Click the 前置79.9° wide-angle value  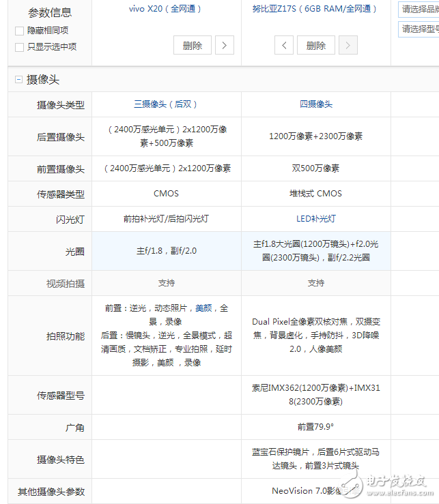coord(315,427)
